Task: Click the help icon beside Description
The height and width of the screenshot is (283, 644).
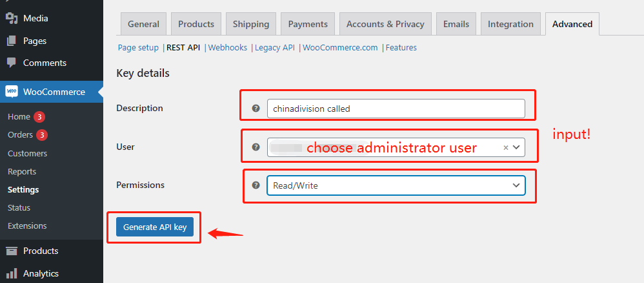Action: [x=256, y=108]
